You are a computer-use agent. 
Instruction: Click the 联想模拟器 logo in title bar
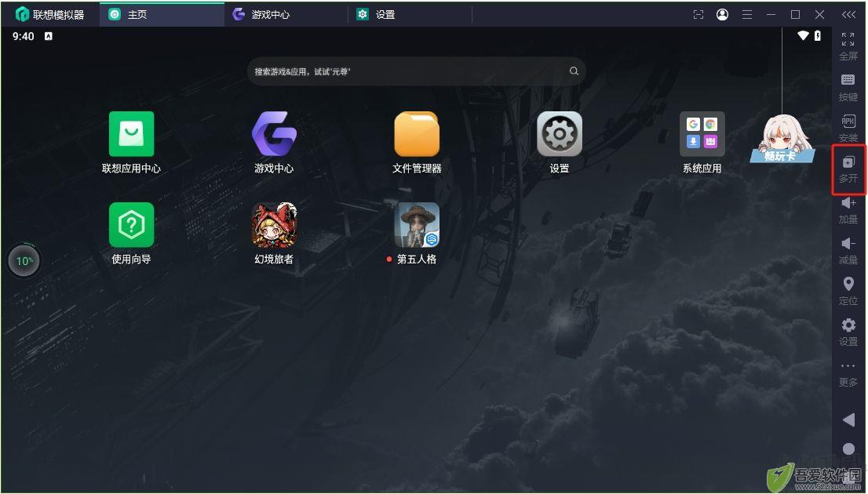coord(49,14)
